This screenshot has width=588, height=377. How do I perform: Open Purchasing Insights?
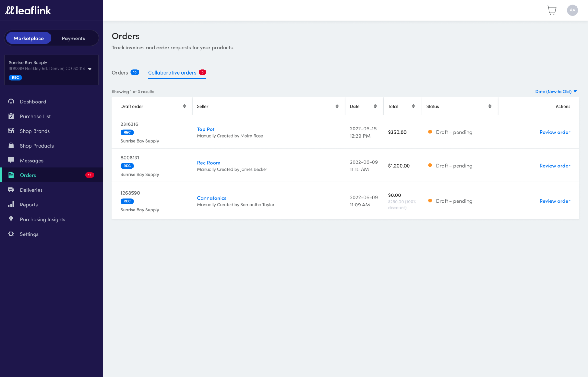42,219
